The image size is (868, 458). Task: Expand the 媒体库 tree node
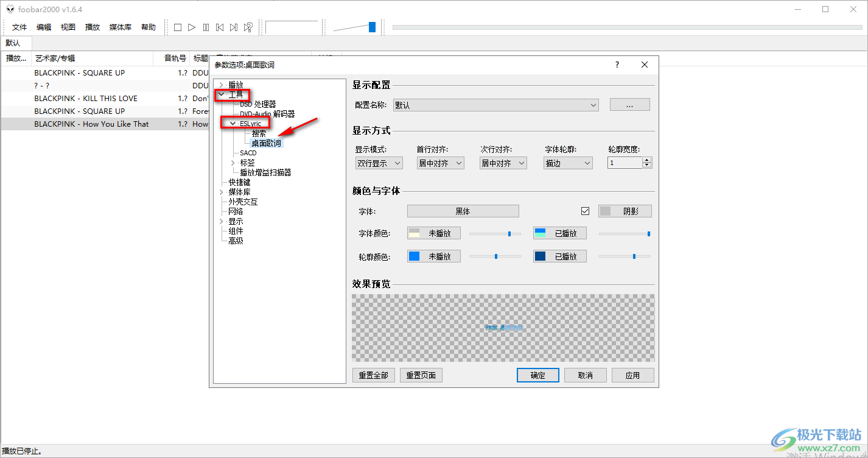[222, 192]
